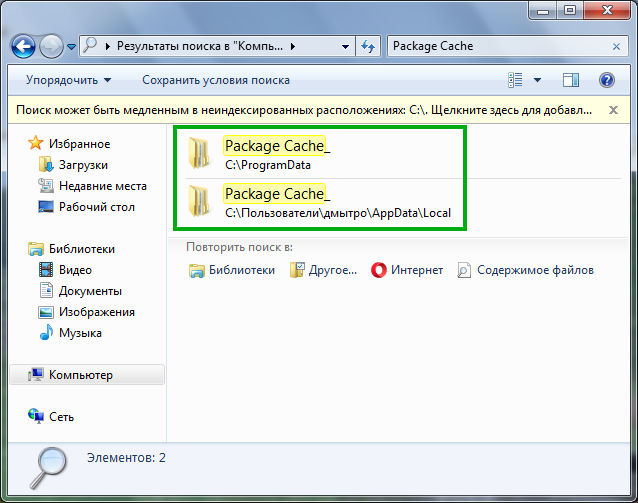This screenshot has height=503, width=638.
Task: Select Package Cache folder in AppData\Local
Action: coord(277,194)
